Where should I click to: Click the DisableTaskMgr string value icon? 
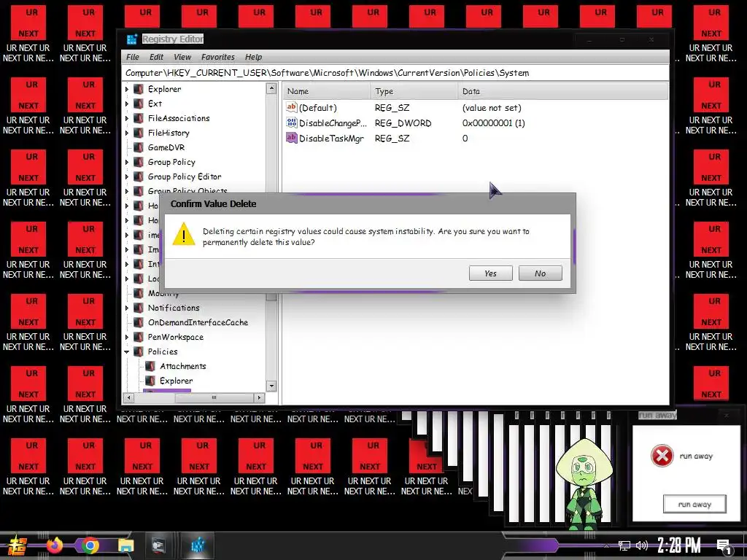tap(292, 138)
